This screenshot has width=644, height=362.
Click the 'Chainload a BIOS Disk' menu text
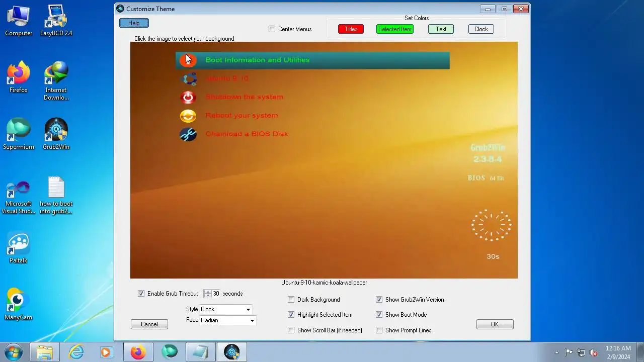(x=247, y=134)
